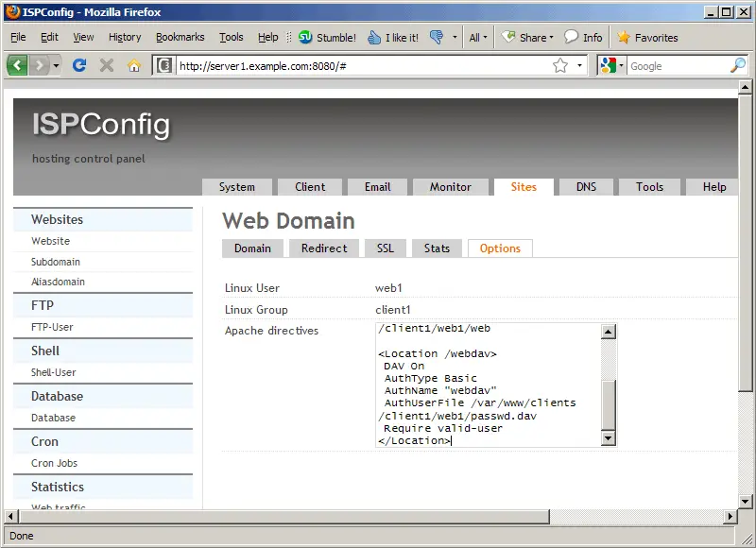This screenshot has height=548, width=756.
Task: Open the address bar history dropdown
Action: point(579,65)
